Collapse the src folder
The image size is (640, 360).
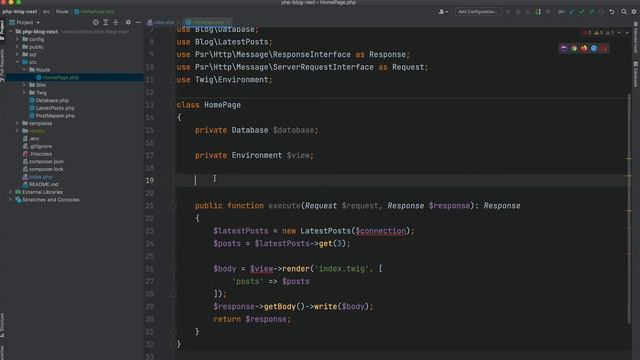[x=17, y=62]
